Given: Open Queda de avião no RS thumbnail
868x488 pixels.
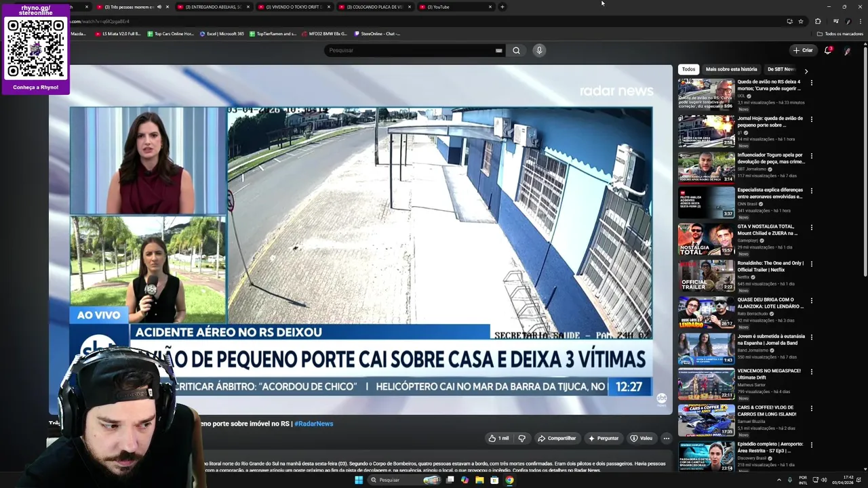Looking at the screenshot, I should coord(706,94).
